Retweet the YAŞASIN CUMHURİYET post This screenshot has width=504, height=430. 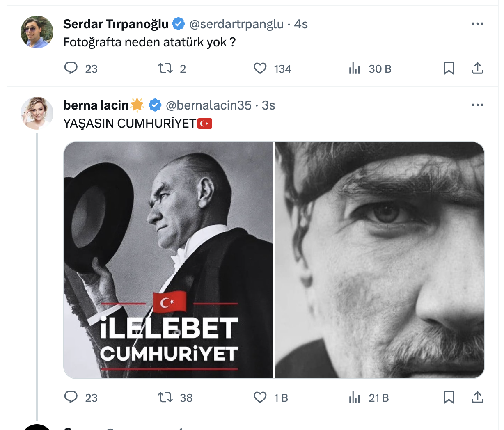(x=166, y=398)
